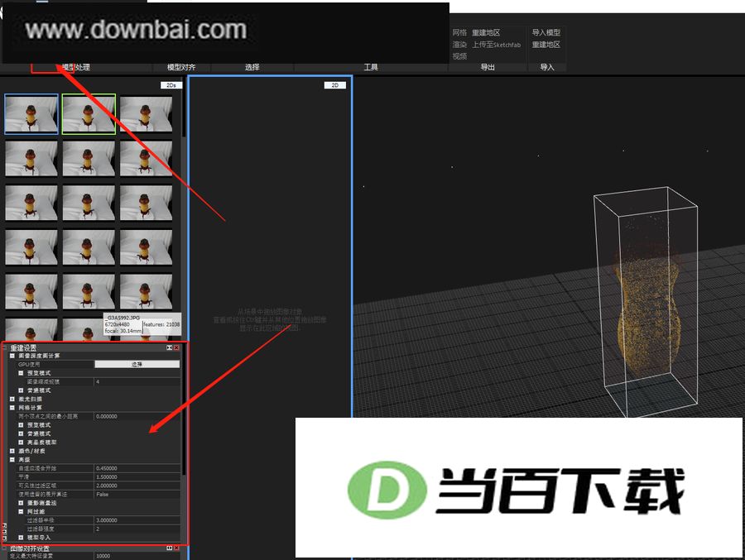Expand the 模型导入 node
The height and width of the screenshot is (560, 745).
(21, 537)
